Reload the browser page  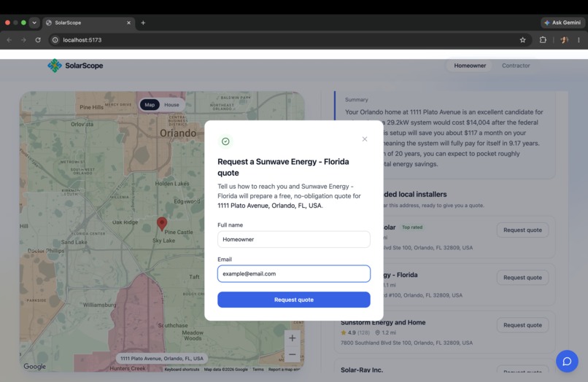[38, 40]
